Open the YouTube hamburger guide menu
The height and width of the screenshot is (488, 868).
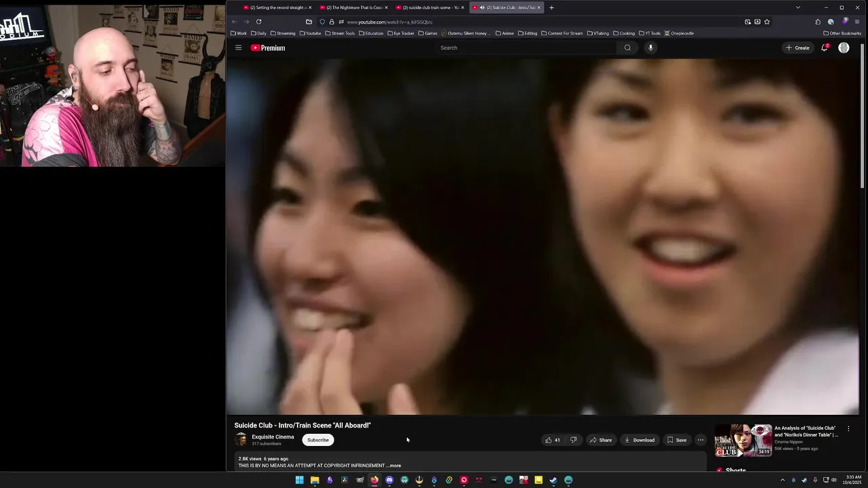pyautogui.click(x=238, y=47)
